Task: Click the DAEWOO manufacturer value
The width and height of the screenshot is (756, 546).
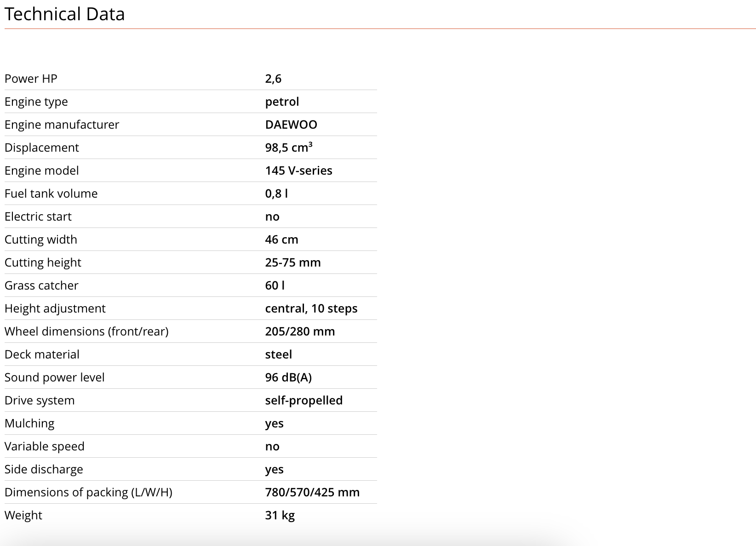Action: click(x=291, y=125)
